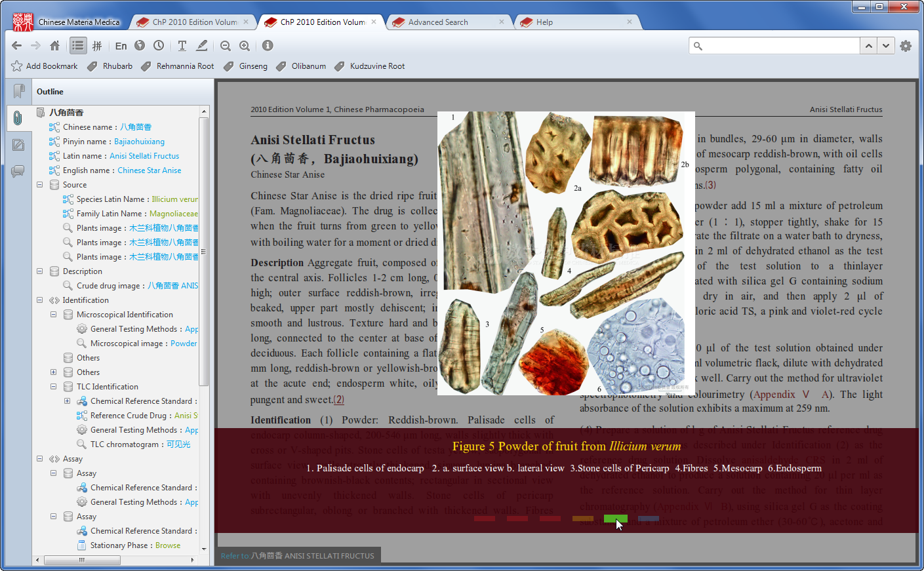Collapse the Source tree node
This screenshot has width=924, height=571.
point(39,185)
